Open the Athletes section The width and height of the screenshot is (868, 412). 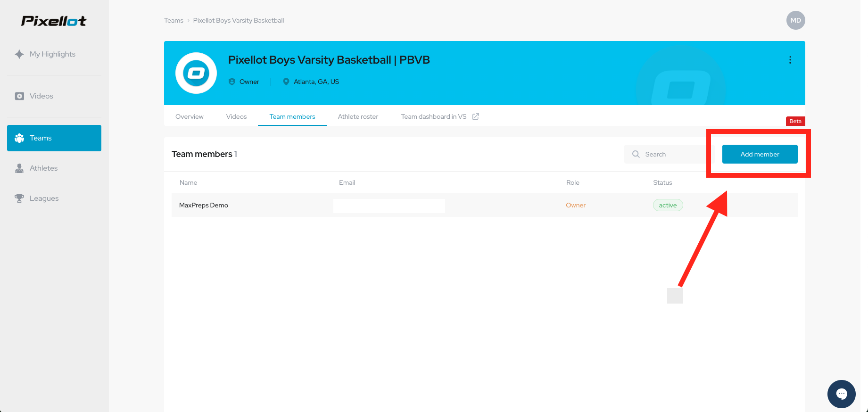(x=43, y=168)
